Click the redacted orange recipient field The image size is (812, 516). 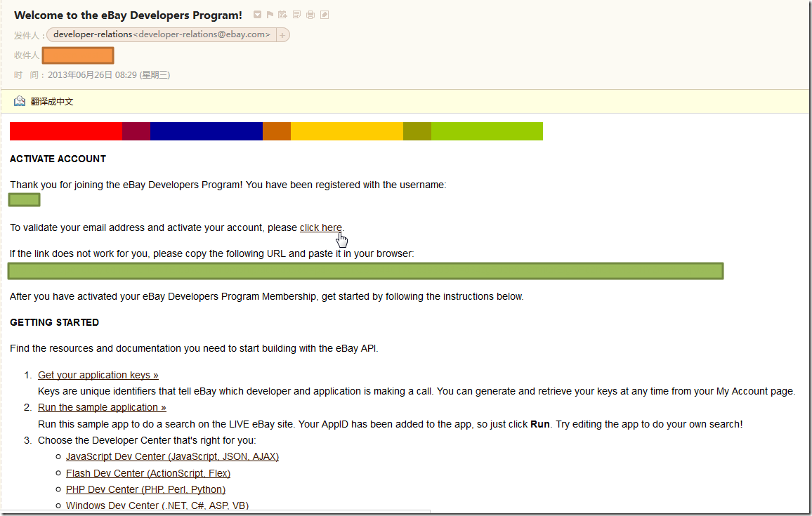pos(78,55)
